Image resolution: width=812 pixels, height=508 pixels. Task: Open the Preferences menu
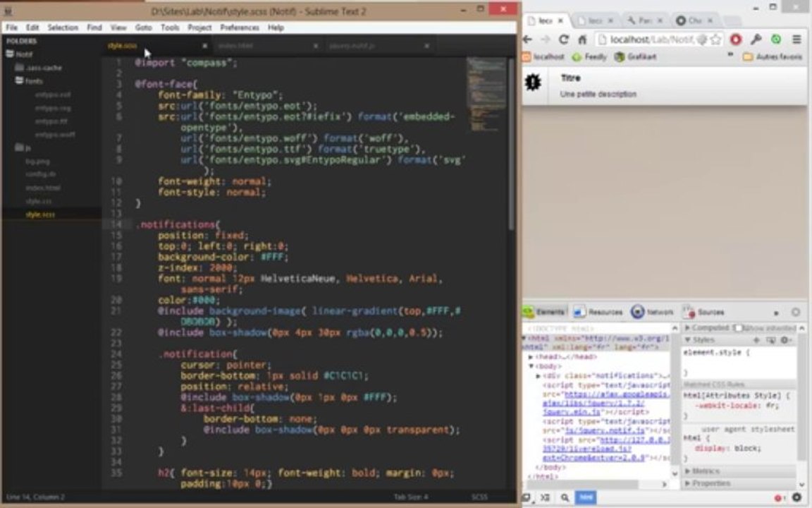239,28
